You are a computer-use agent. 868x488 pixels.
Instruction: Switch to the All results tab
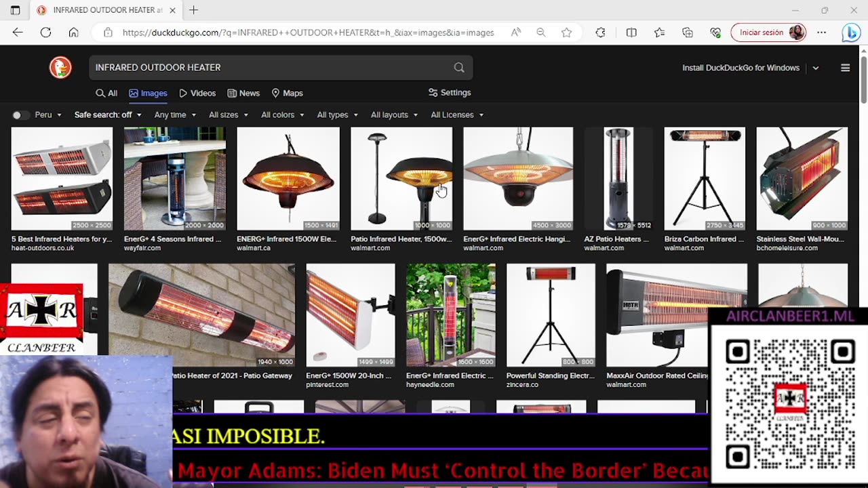point(106,93)
